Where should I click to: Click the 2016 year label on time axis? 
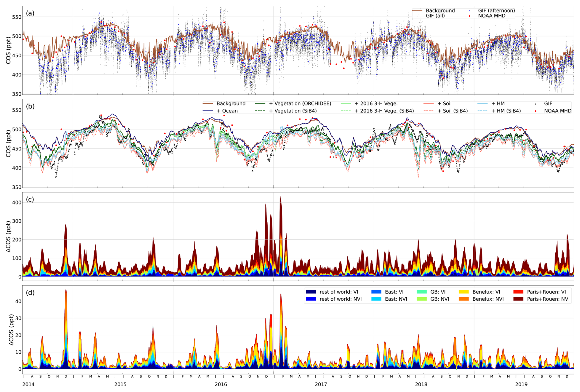point(221,384)
